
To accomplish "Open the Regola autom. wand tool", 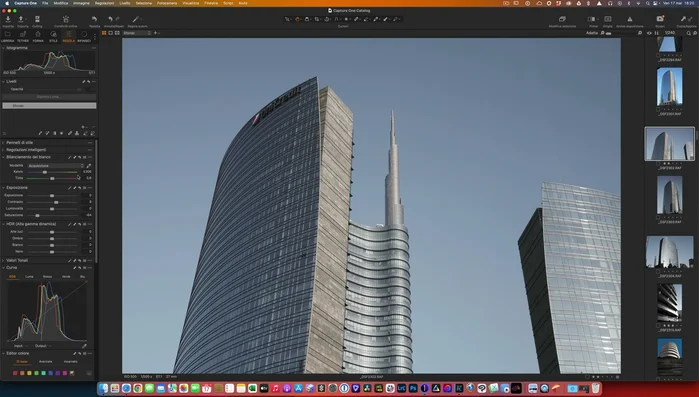I will [136, 19].
